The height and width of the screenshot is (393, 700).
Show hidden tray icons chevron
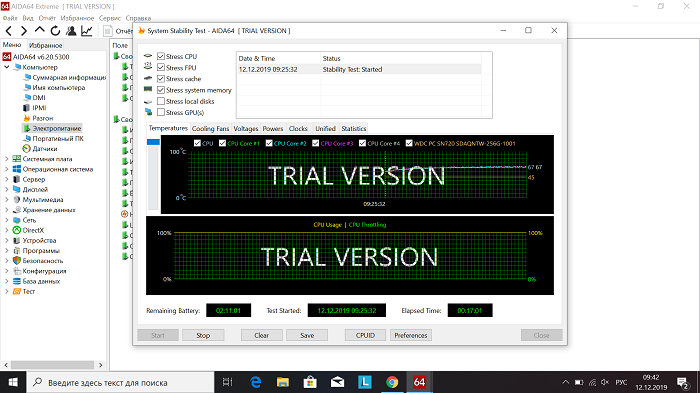click(566, 383)
